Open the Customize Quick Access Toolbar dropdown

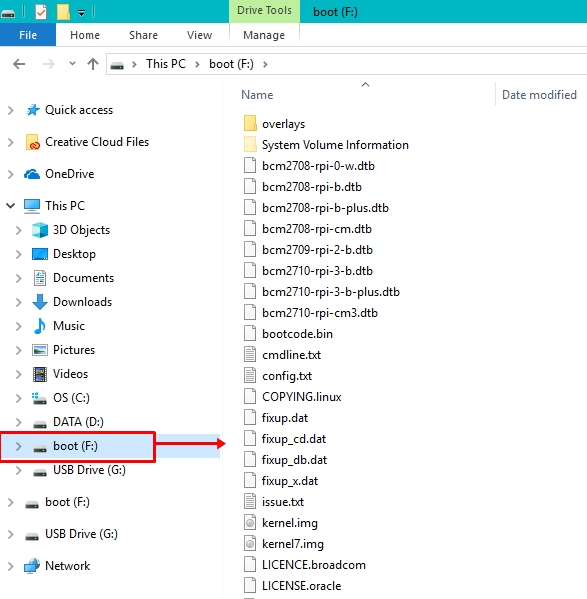[x=81, y=13]
